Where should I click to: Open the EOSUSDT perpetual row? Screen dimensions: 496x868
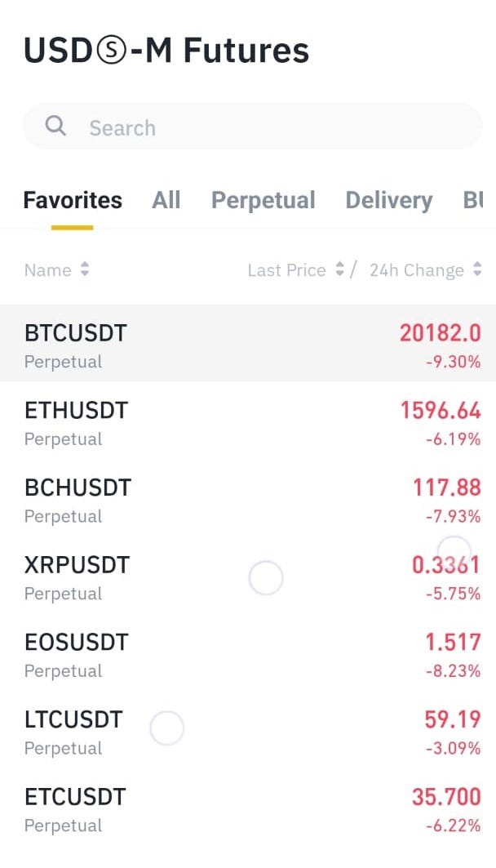click(x=245, y=653)
